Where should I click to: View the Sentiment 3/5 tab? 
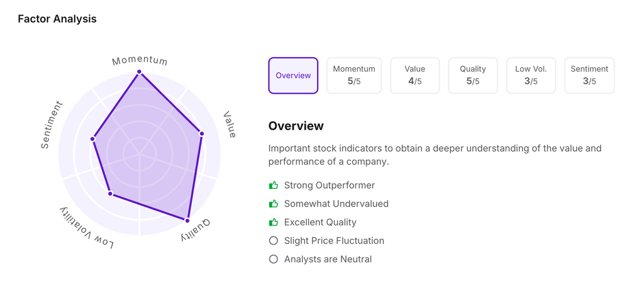589,75
